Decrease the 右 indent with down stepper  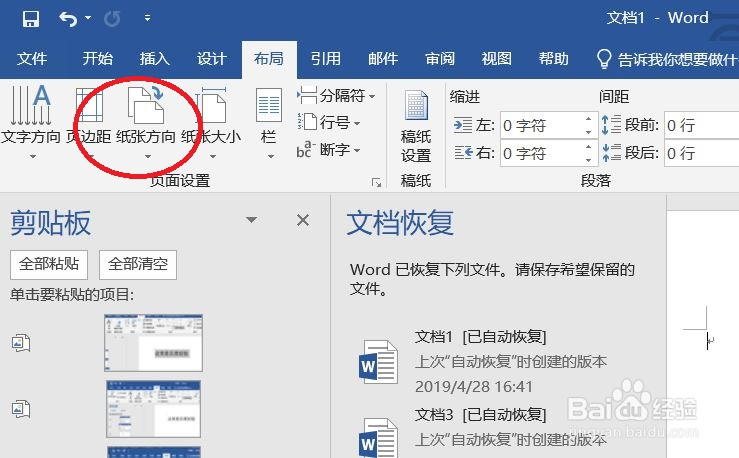coord(589,160)
